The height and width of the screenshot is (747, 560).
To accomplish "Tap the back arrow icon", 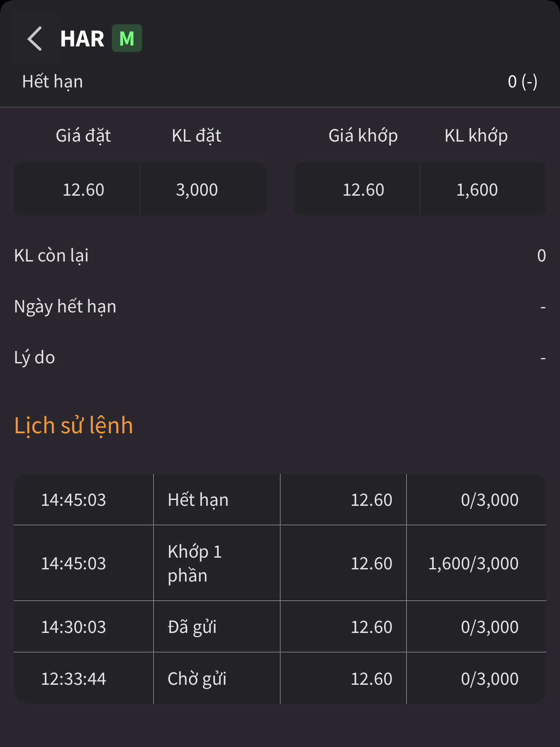I will tap(35, 39).
